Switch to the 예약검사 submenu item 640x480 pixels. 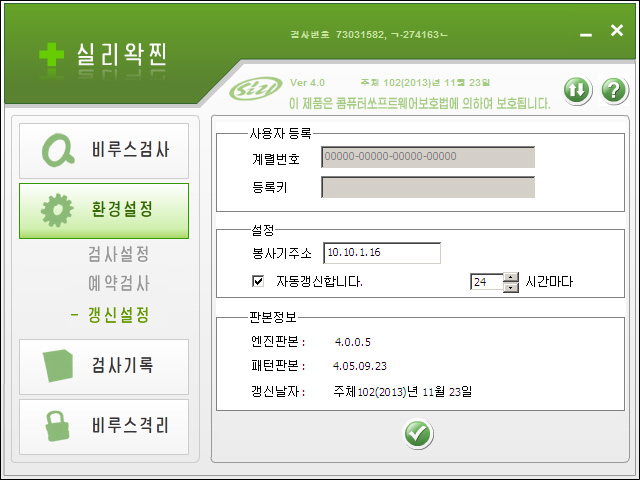tap(118, 283)
